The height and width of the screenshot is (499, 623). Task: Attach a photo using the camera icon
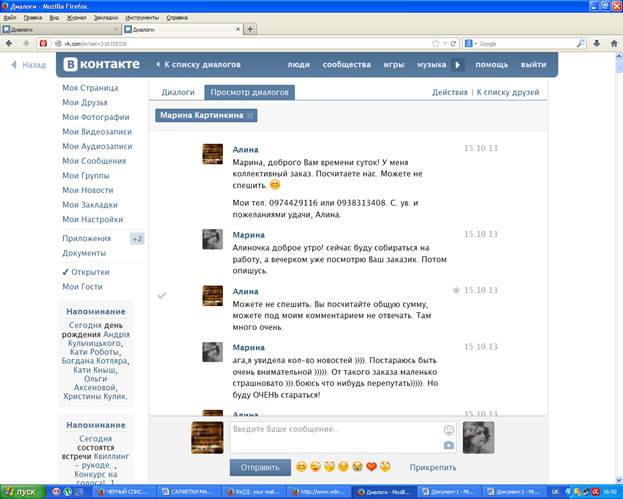coord(449,445)
